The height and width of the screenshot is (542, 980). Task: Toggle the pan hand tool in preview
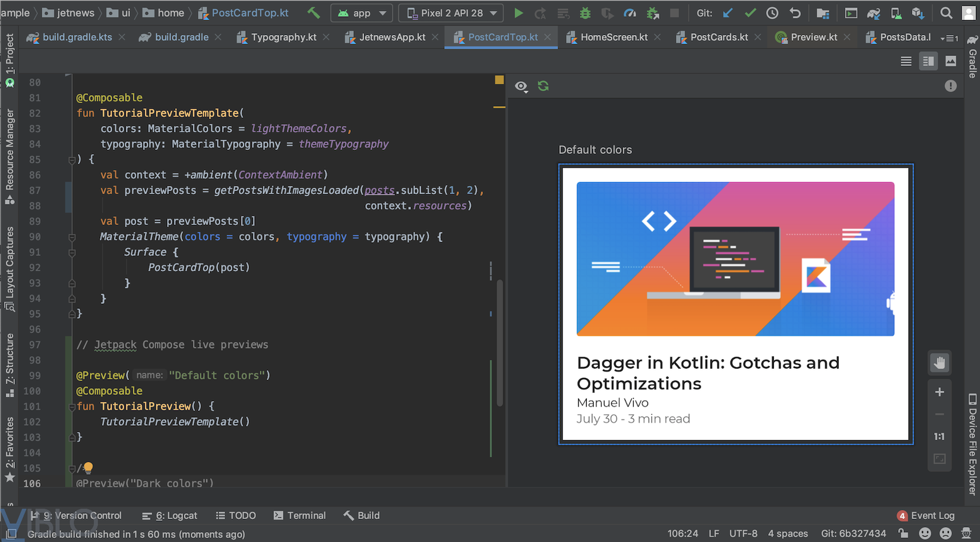coord(939,363)
